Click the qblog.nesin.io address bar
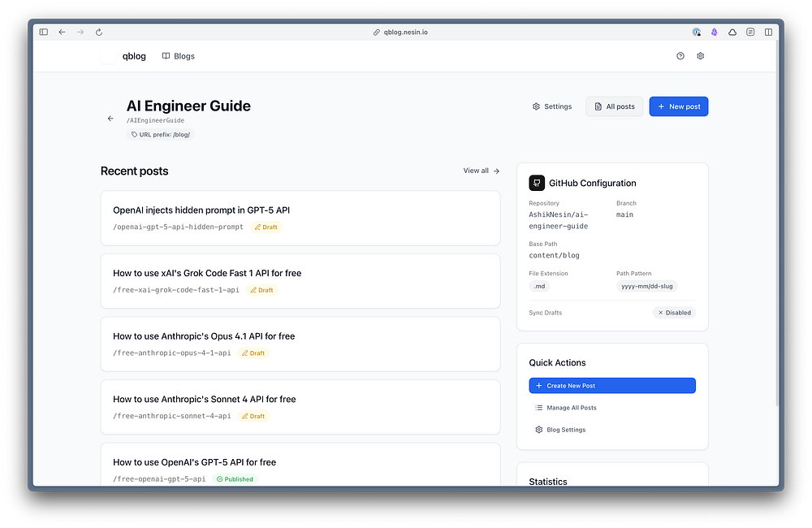This screenshot has width=812, height=528. pos(400,32)
